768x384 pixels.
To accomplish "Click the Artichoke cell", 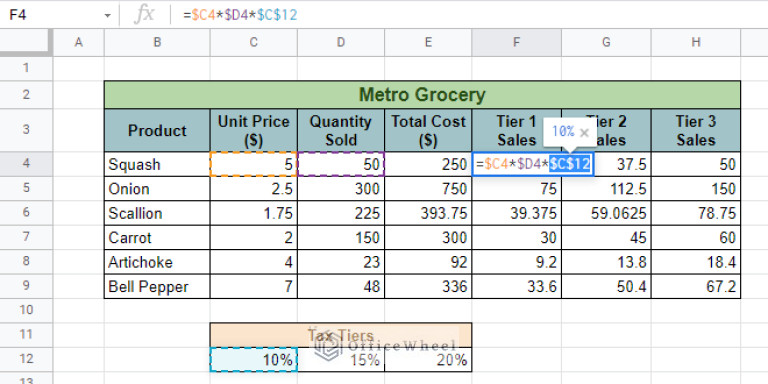I will pyautogui.click(x=157, y=262).
